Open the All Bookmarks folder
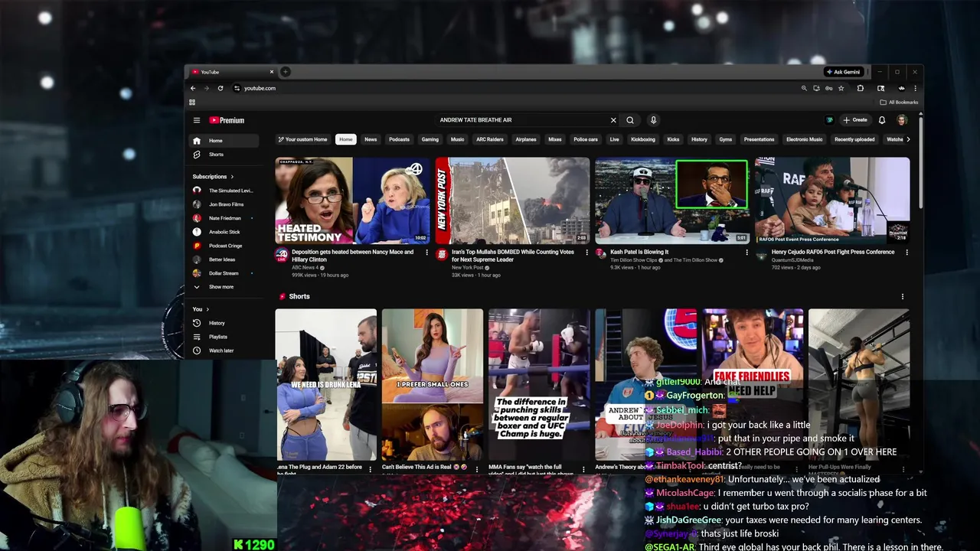Viewport: 980px width, 551px height. [x=899, y=102]
